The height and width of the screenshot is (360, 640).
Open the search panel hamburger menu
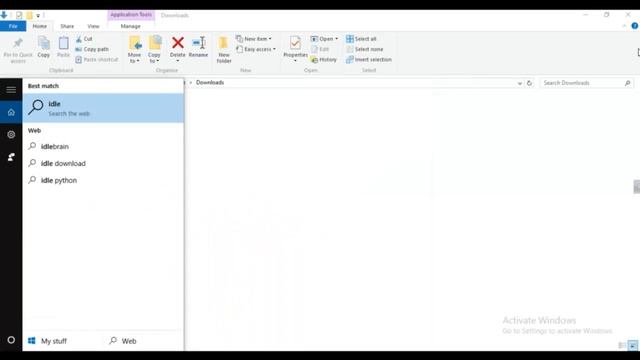11,89
